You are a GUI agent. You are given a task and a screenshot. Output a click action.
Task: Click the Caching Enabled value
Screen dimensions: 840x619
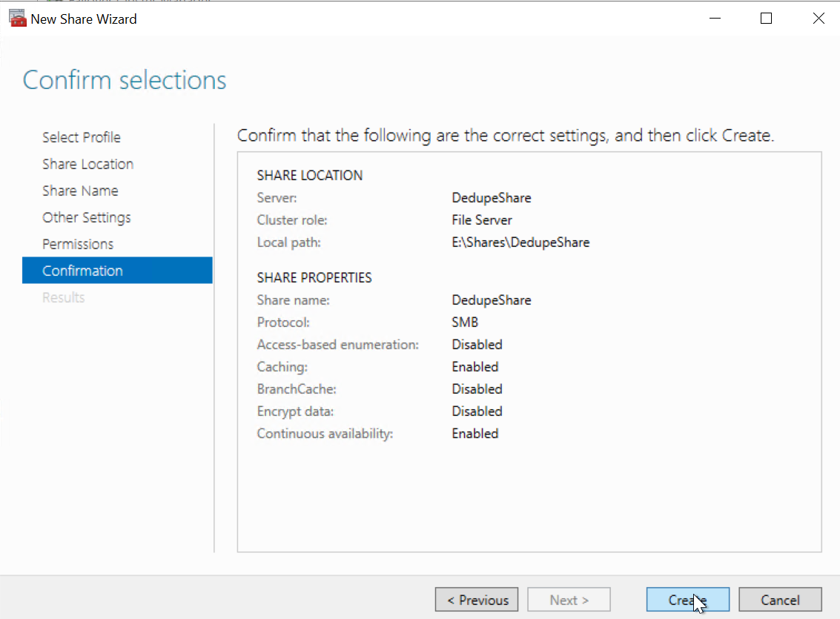(x=475, y=367)
